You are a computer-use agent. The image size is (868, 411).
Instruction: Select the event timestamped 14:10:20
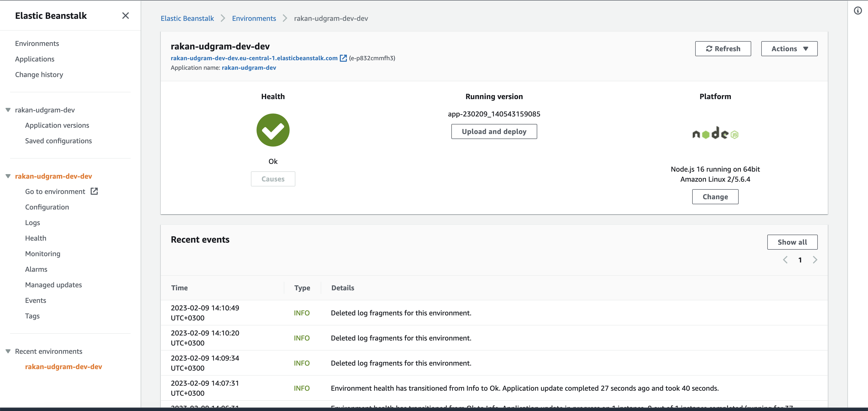coord(494,338)
